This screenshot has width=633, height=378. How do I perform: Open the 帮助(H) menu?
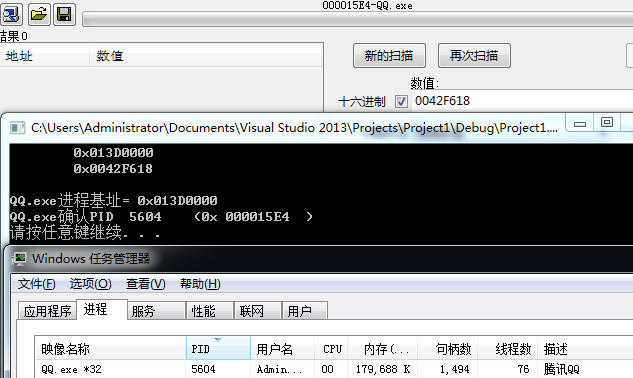tap(200, 284)
